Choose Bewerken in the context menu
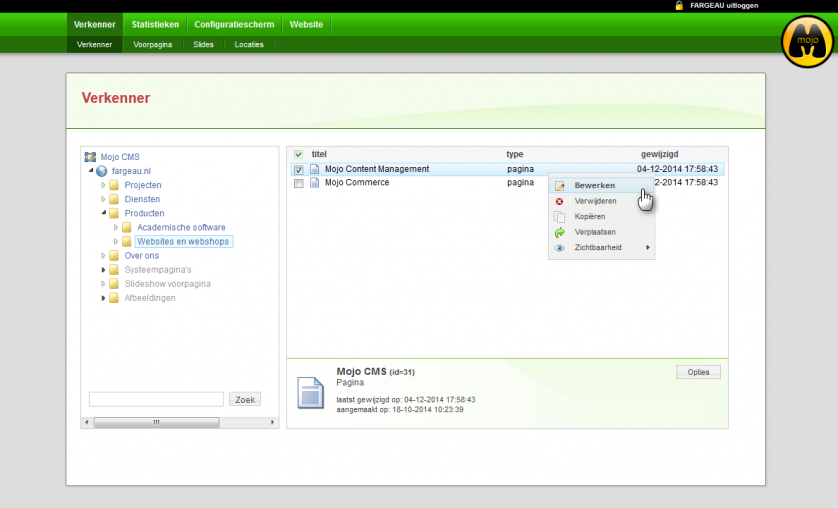 coord(601,185)
